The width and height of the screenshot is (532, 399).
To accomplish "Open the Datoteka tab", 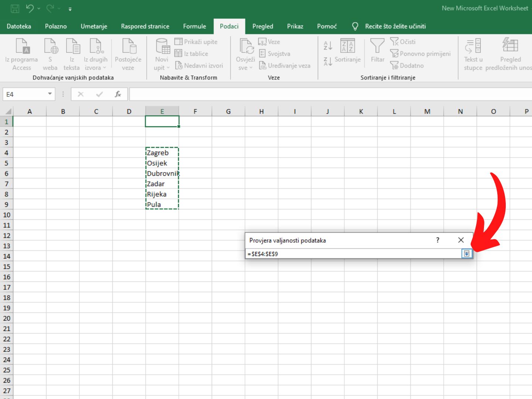I will pyautogui.click(x=19, y=26).
